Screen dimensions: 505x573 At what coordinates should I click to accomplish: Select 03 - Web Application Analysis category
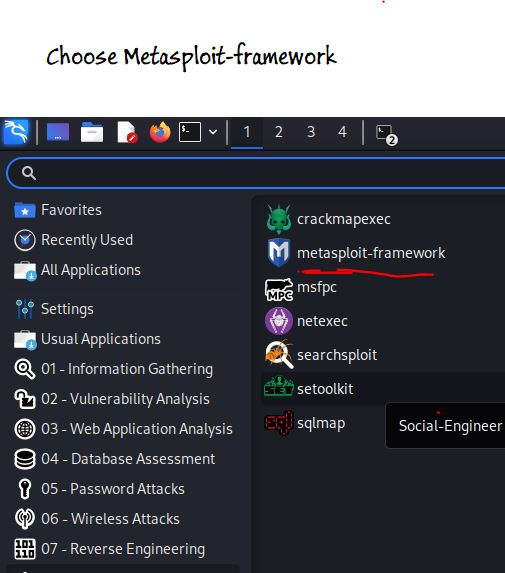124,429
